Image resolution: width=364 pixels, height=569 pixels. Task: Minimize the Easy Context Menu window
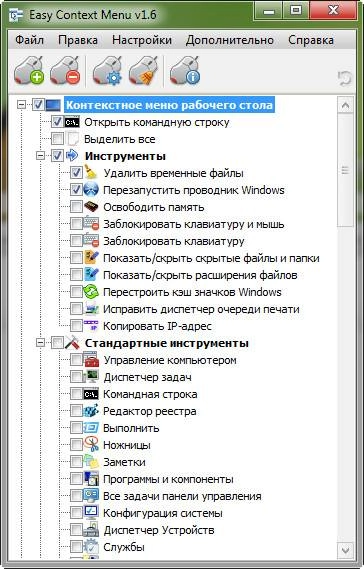(x=269, y=11)
